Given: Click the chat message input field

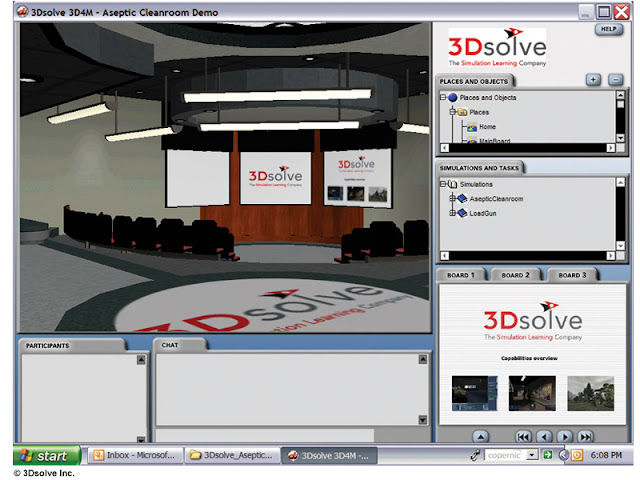Looking at the screenshot, I should coord(265,435).
